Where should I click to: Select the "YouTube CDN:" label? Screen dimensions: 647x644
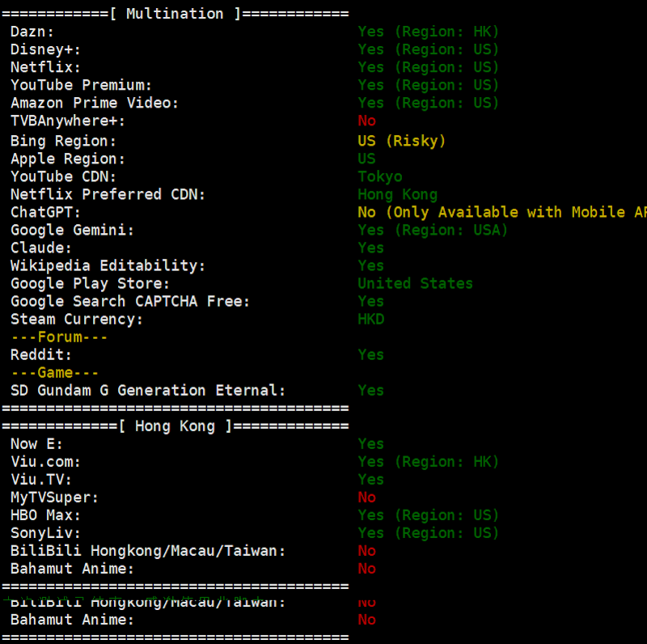click(x=63, y=176)
